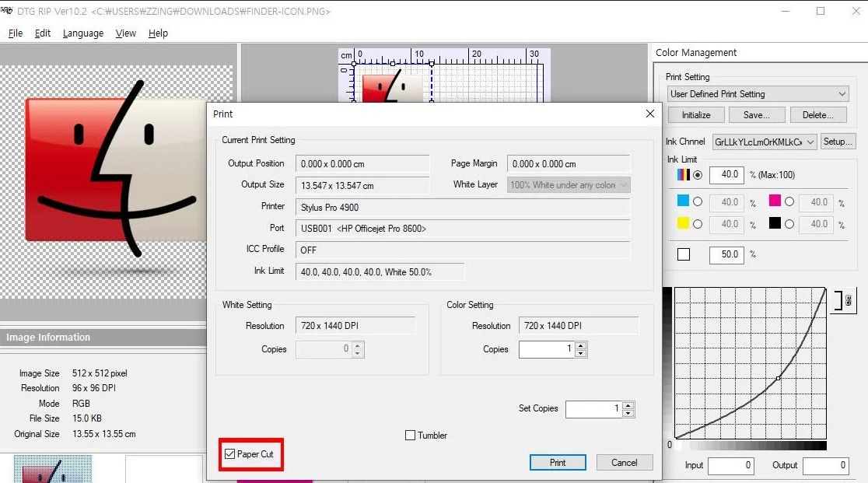Screen dimensions: 868x483
Task: Click the File Size 15.0 KB text
Action: (x=87, y=418)
